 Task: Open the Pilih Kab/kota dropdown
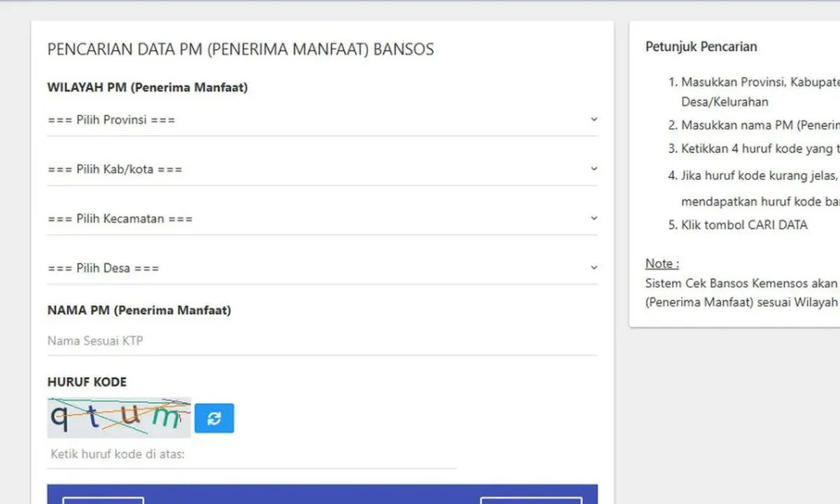click(x=323, y=169)
